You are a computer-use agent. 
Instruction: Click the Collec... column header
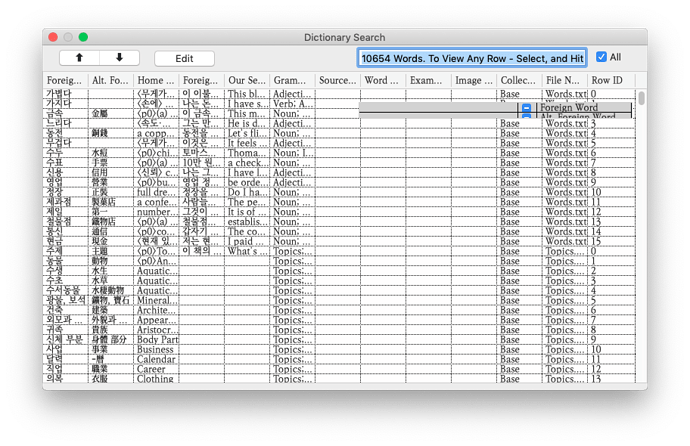519,80
